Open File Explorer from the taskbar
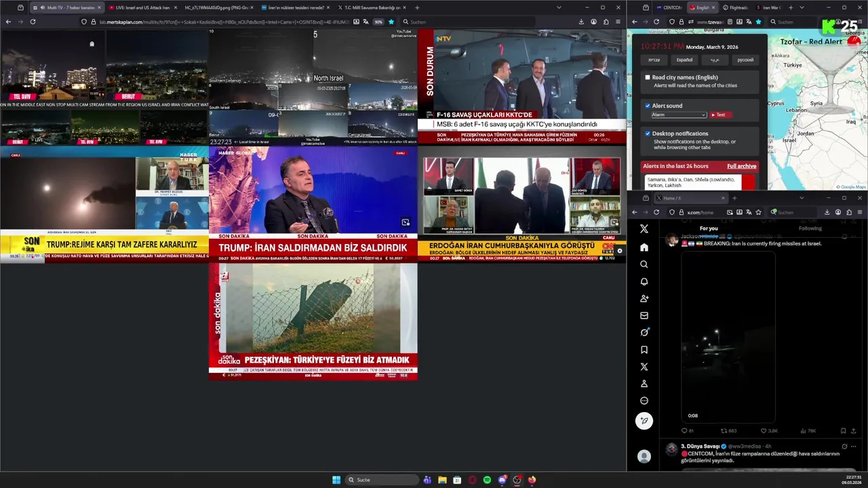868x488 pixels. (442, 480)
